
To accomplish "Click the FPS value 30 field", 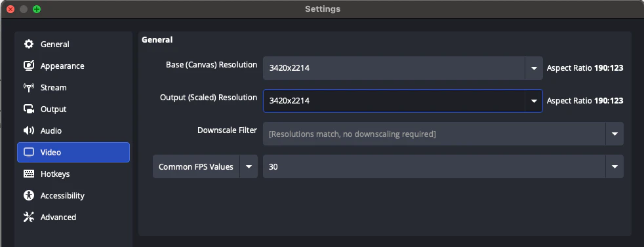I will 434,166.
